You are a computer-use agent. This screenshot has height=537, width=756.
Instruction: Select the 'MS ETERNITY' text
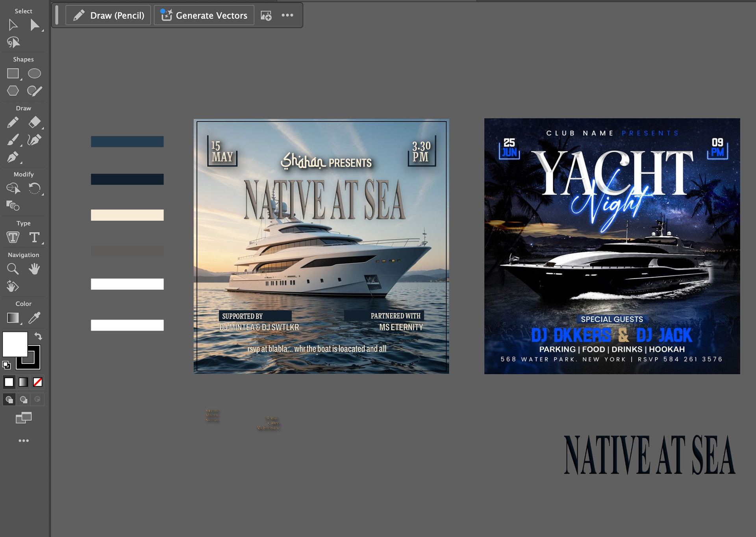click(x=401, y=327)
